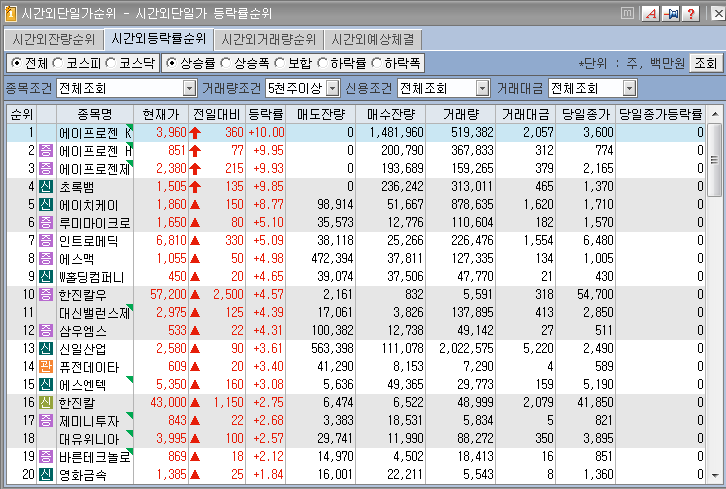This screenshot has width=726, height=489.
Task: Click the 조회 search button
Action: click(x=706, y=63)
